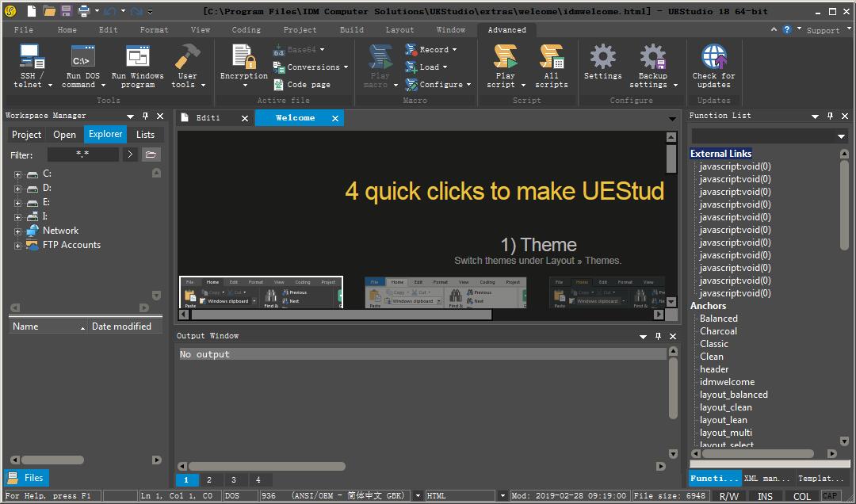Click the Files button at bottom left
The height and width of the screenshot is (504, 856).
click(27, 478)
